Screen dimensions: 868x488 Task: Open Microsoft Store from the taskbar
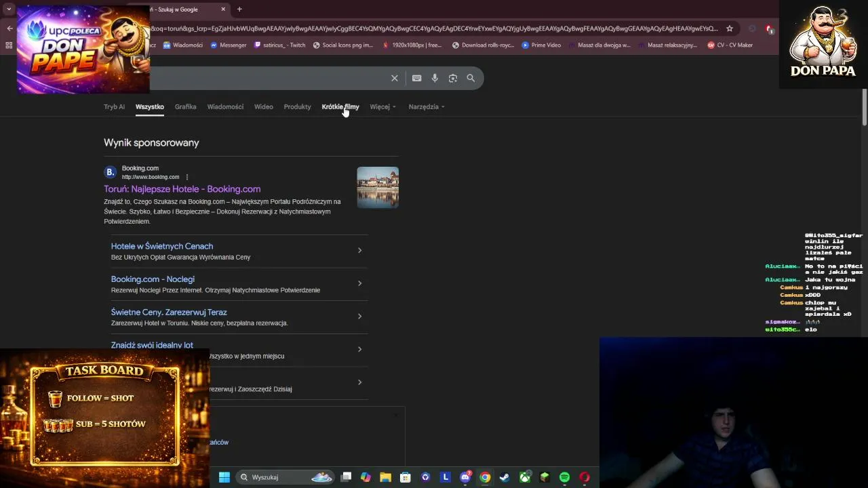(406, 477)
